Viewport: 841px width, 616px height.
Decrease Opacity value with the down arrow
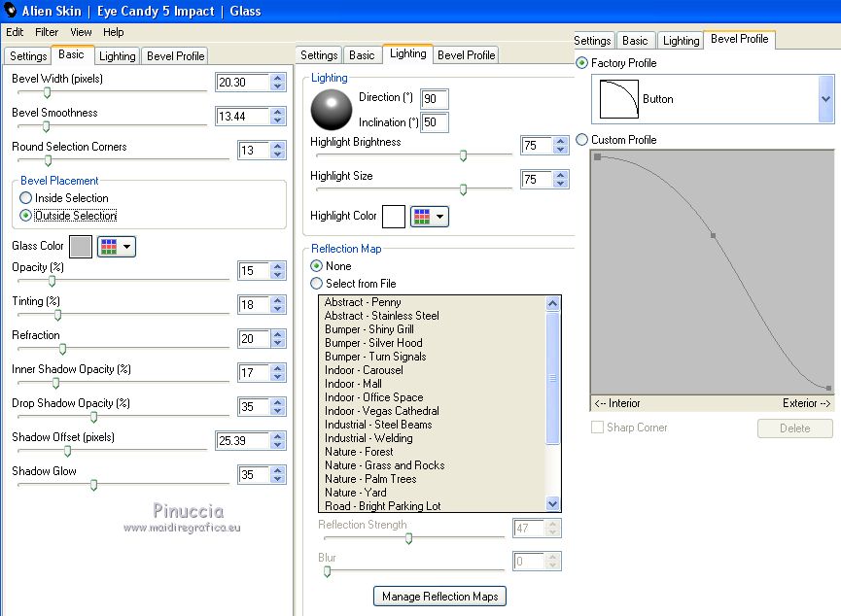pos(278,275)
